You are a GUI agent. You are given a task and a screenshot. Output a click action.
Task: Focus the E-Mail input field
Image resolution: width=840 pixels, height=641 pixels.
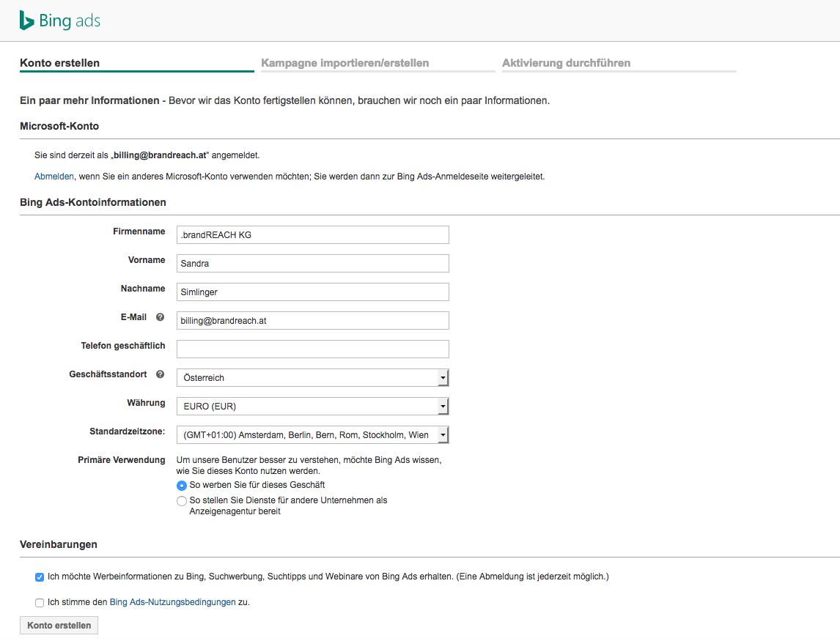[x=313, y=321]
